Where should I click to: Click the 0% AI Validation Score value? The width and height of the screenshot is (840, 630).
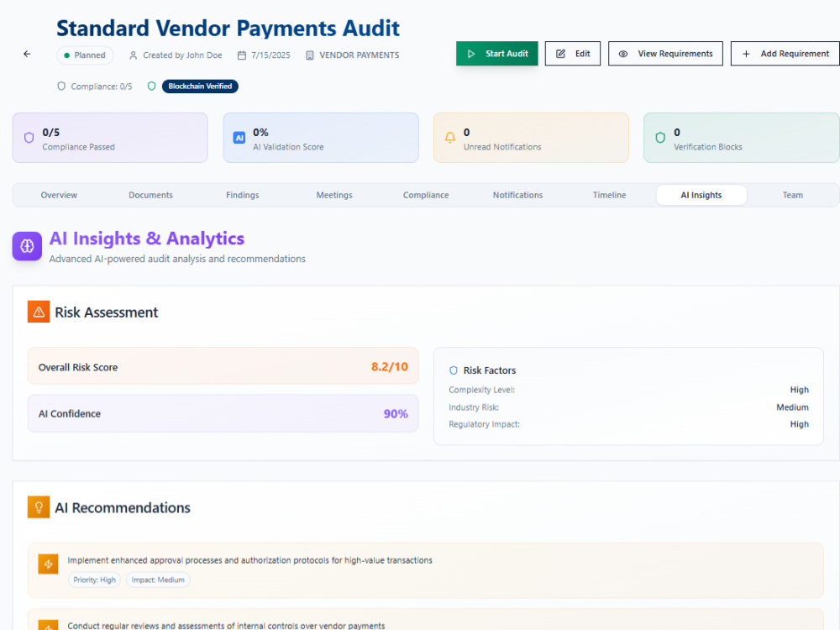pos(260,133)
